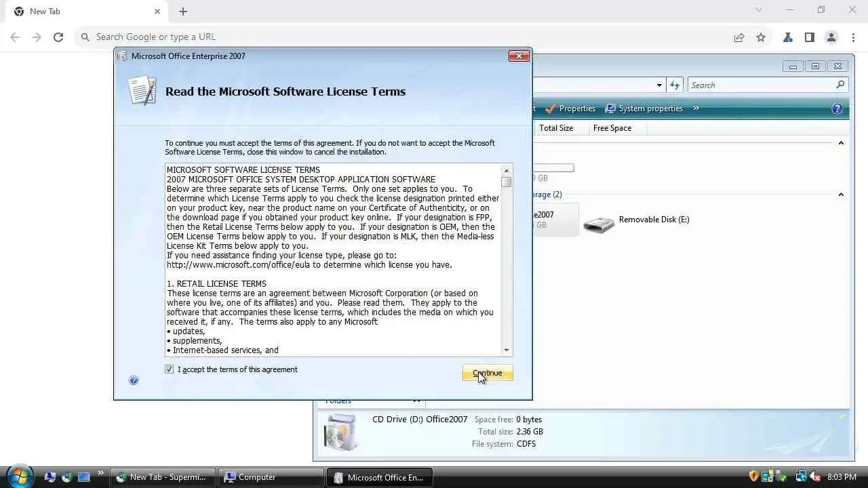This screenshot has width=868, height=488.
Task: Click the security shield tray icon
Action: click(x=753, y=477)
